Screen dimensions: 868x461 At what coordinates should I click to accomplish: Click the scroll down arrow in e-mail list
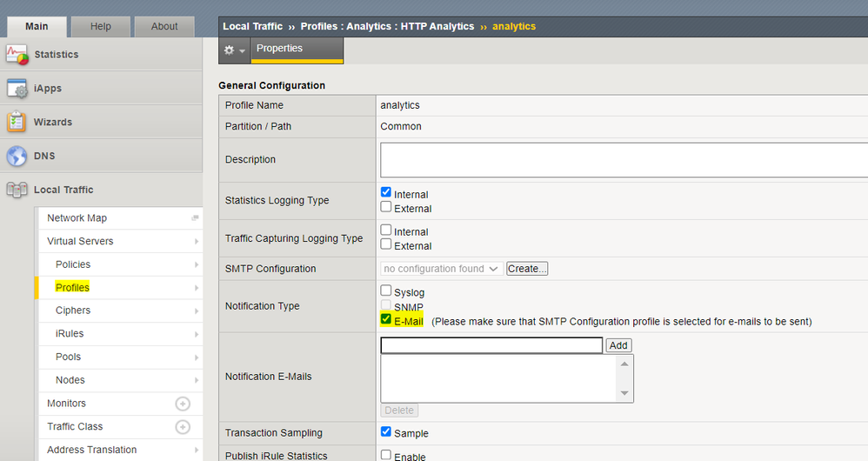point(624,394)
